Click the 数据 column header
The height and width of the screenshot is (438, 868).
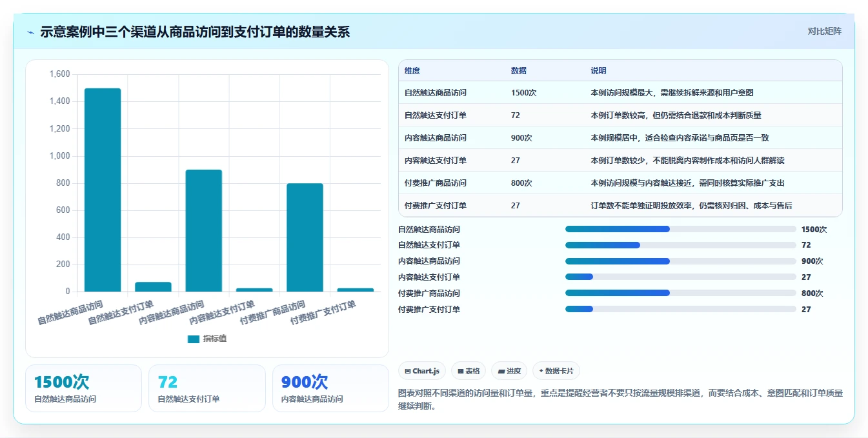pos(518,71)
